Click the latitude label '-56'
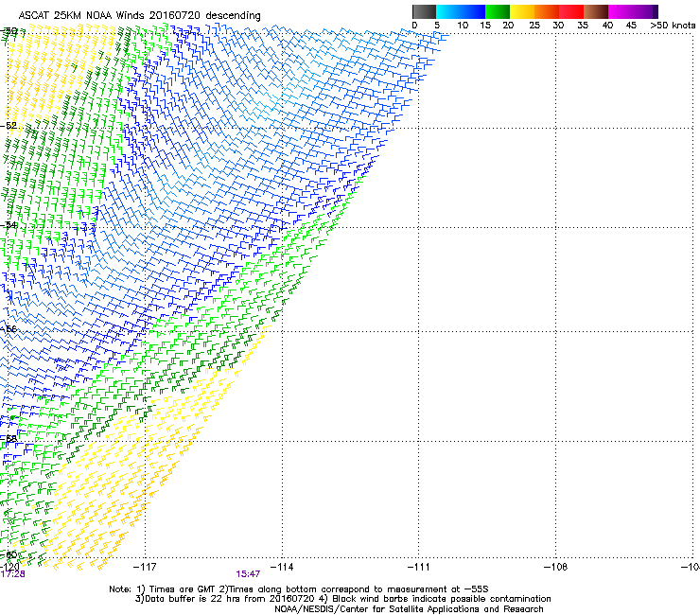The image size is (700, 615). point(9,328)
